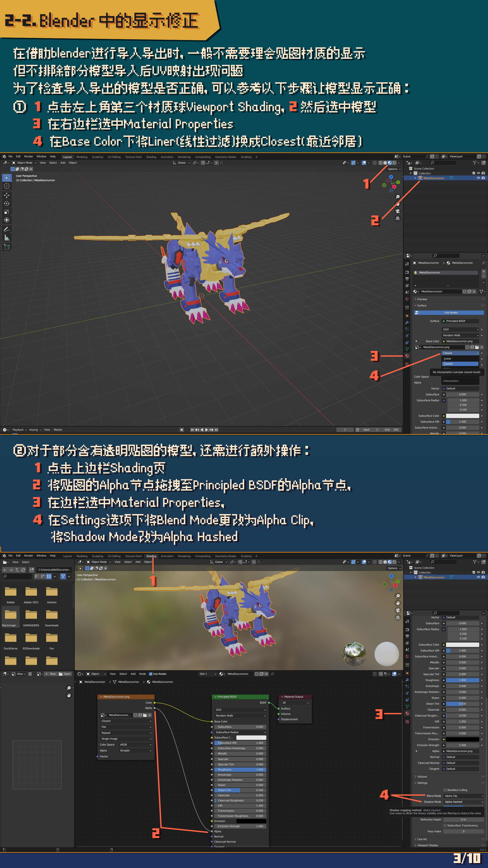
Task: Open Slot 1 dropdown in bottom node editor
Action: click(207, 674)
